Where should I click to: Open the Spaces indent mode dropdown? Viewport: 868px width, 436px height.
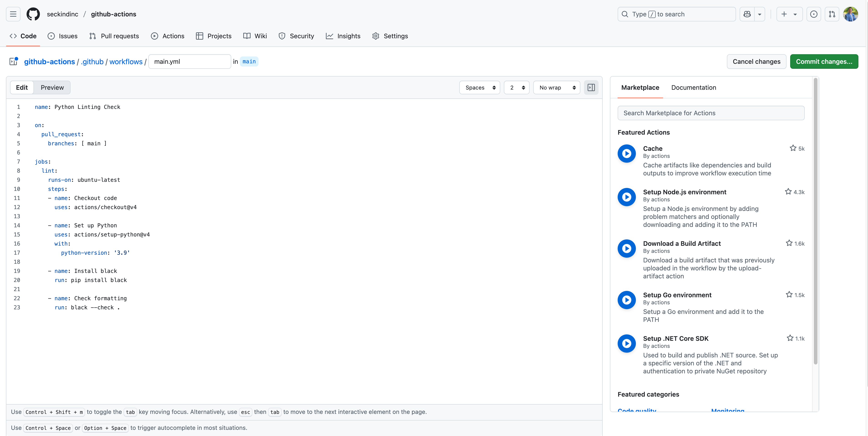[x=480, y=88]
